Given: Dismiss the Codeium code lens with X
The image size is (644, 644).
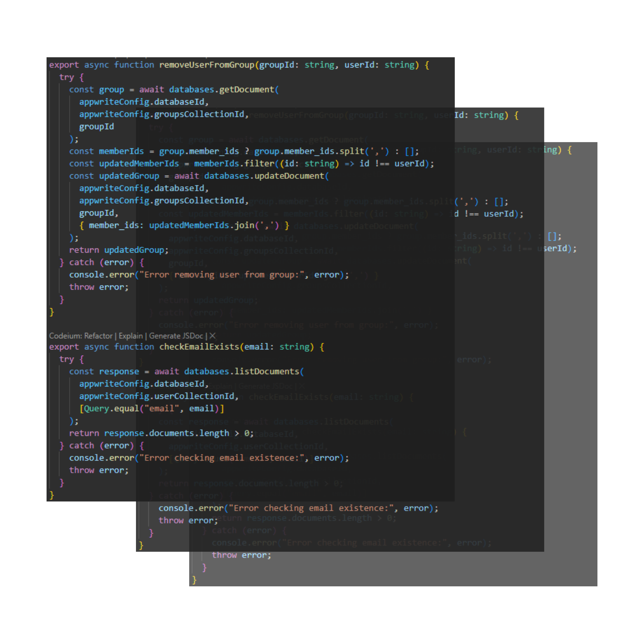Looking at the screenshot, I should click(213, 336).
